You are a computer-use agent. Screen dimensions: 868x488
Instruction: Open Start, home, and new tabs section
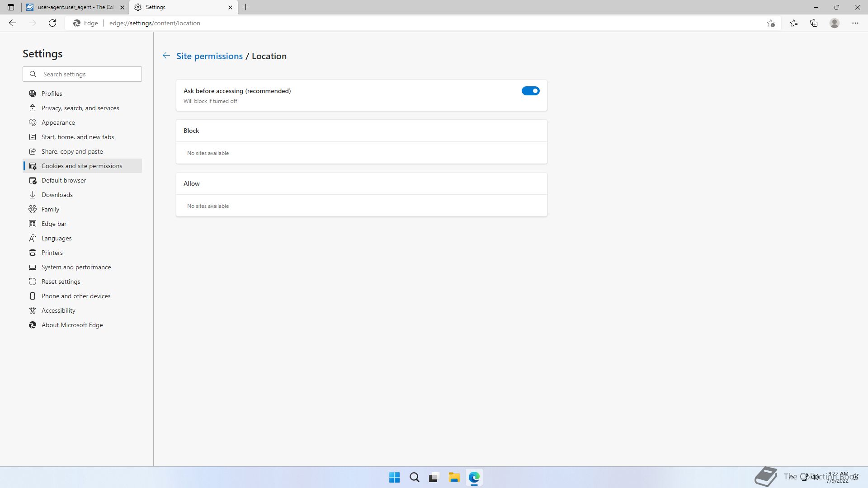tap(82, 137)
